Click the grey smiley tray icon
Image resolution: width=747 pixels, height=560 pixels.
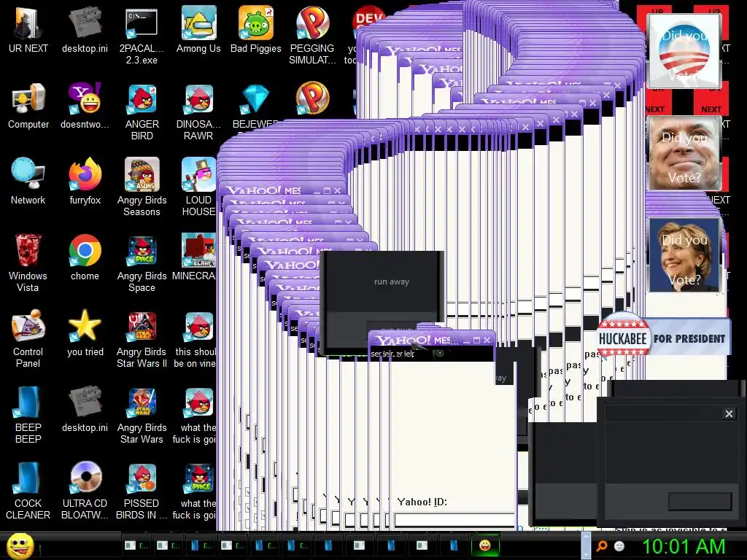click(619, 545)
